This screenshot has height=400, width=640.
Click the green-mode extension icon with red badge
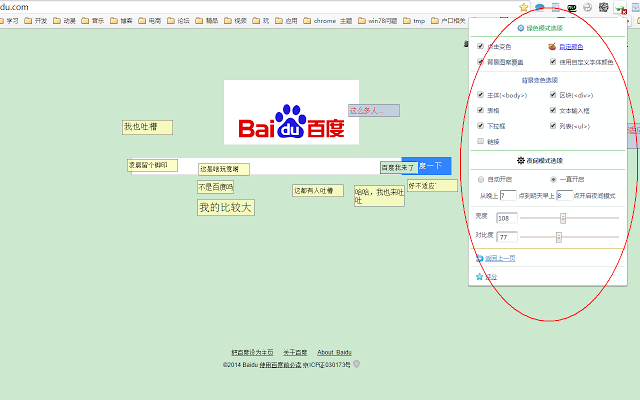621,8
